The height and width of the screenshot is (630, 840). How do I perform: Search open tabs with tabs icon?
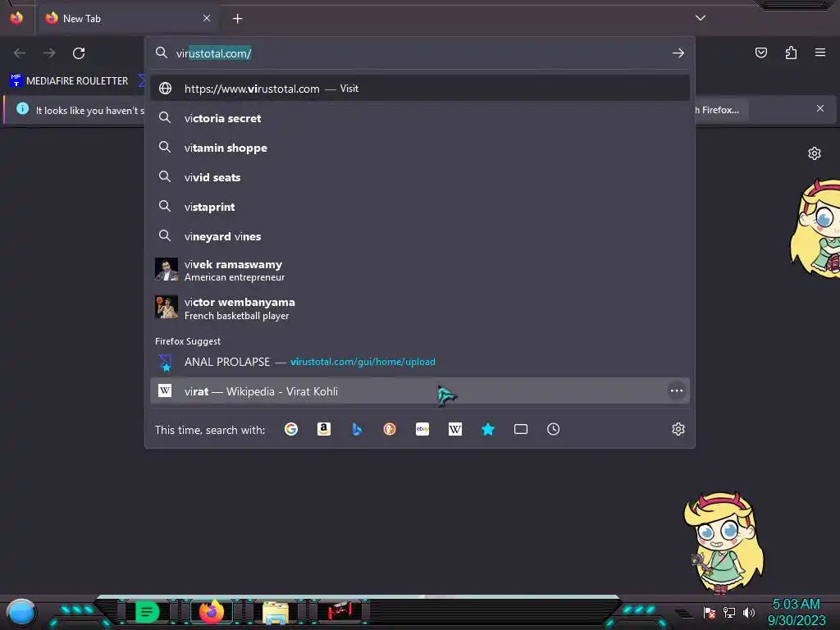tap(521, 429)
